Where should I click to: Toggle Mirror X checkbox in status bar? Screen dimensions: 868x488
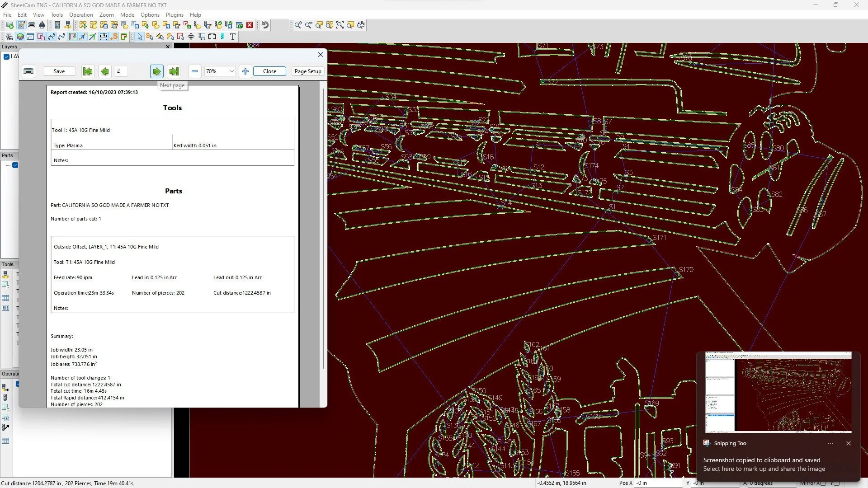coord(823,483)
